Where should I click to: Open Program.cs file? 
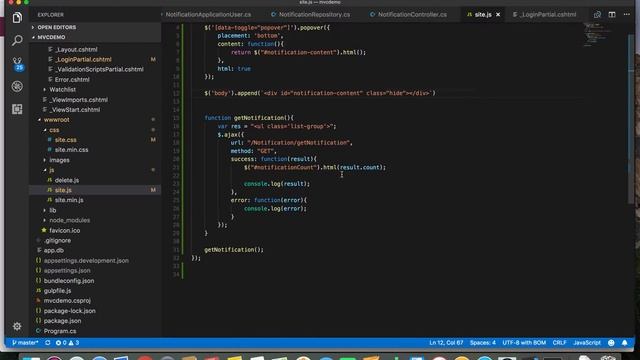click(x=60, y=331)
